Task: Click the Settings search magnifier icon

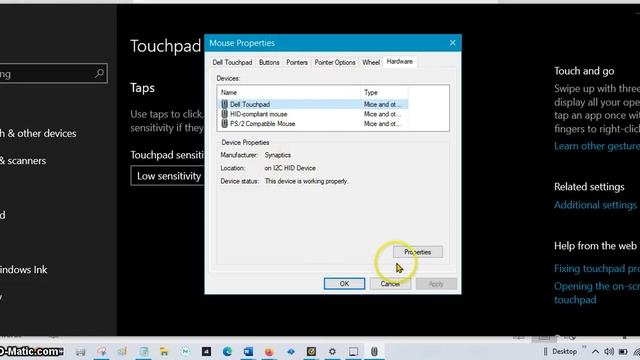Action: [99, 73]
